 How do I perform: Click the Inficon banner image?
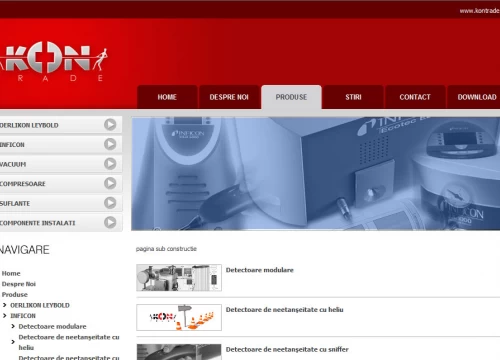click(x=316, y=173)
